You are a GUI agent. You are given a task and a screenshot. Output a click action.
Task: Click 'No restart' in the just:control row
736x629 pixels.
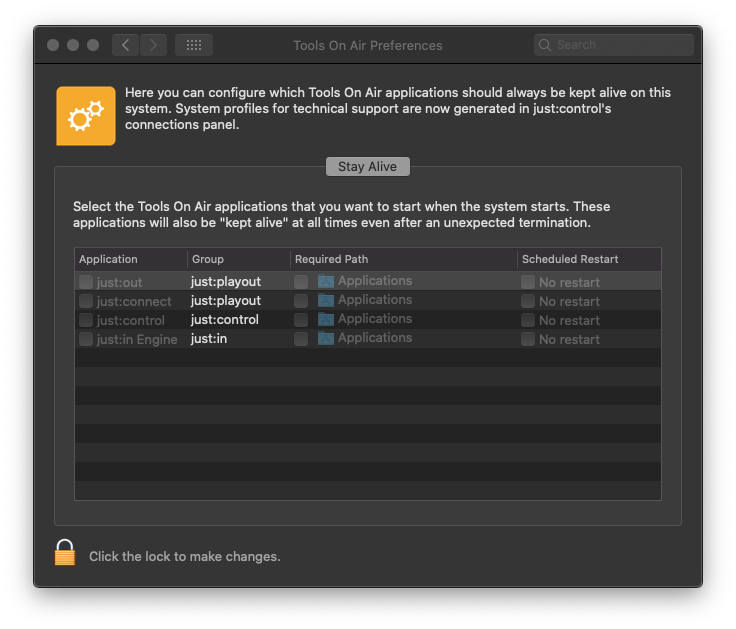569,320
